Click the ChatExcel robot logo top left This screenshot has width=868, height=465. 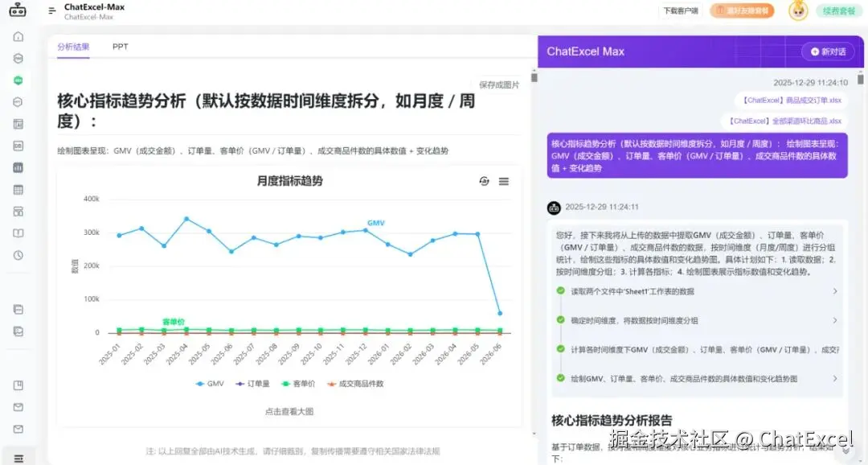pyautogui.click(x=19, y=10)
